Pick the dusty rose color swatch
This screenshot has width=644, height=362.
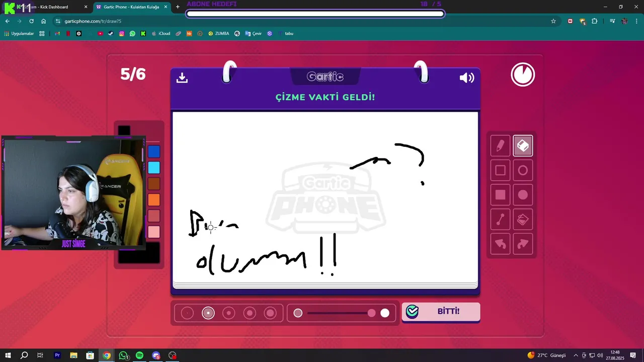[x=154, y=216]
